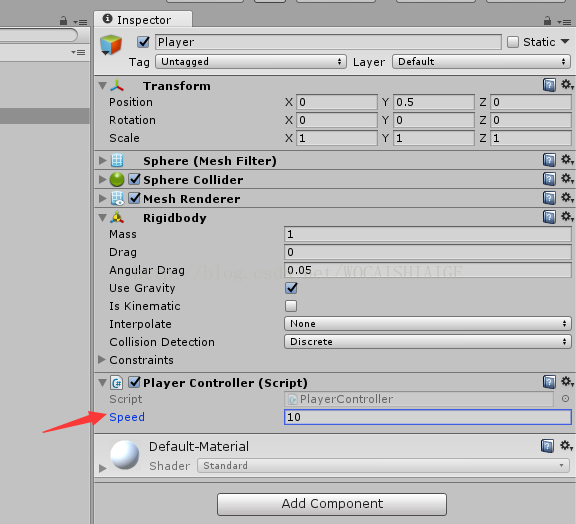This screenshot has height=524, width=576.
Task: Open Mesh Renderer gear settings menu
Action: click(x=567, y=198)
